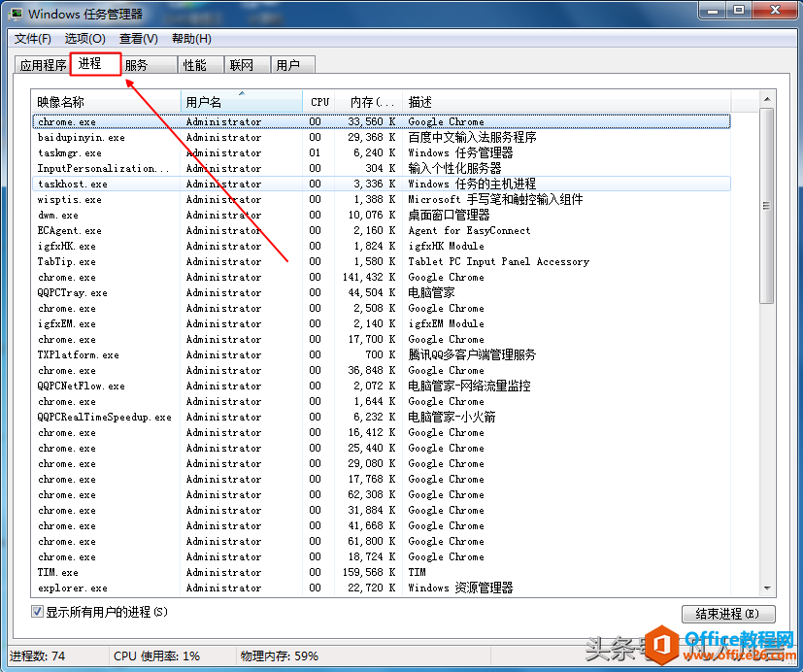Select chrome.exe using 33,560 K memory

coord(381,122)
